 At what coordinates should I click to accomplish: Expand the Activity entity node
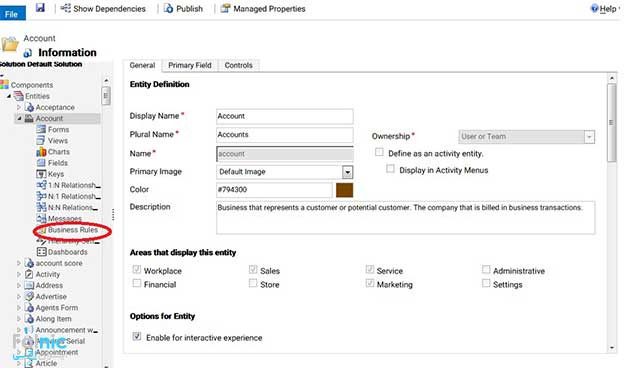tap(19, 274)
